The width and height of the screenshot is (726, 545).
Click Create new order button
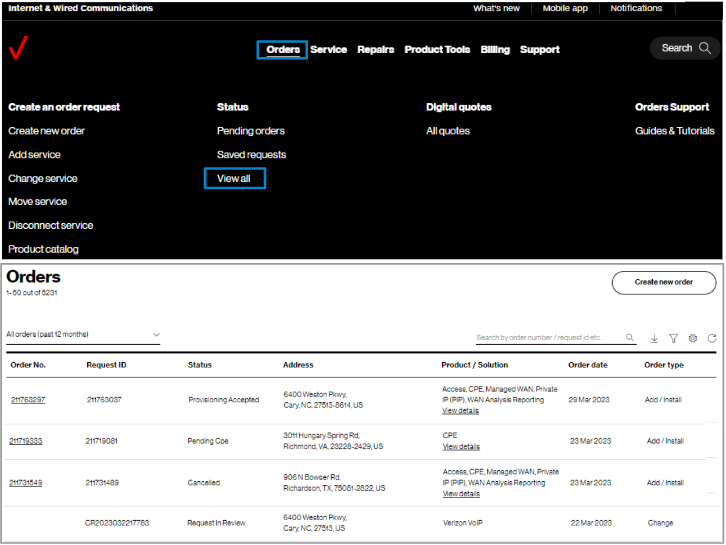(x=664, y=282)
